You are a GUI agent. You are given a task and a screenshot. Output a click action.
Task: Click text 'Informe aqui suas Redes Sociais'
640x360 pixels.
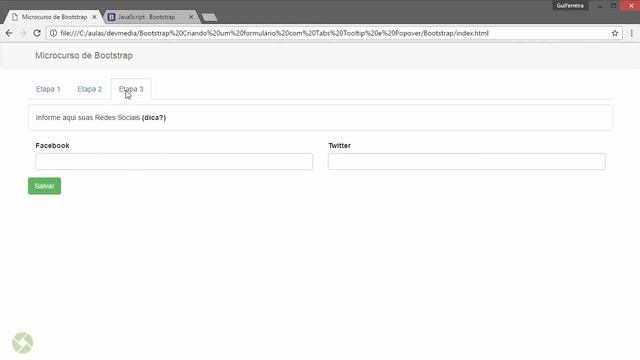pos(88,118)
